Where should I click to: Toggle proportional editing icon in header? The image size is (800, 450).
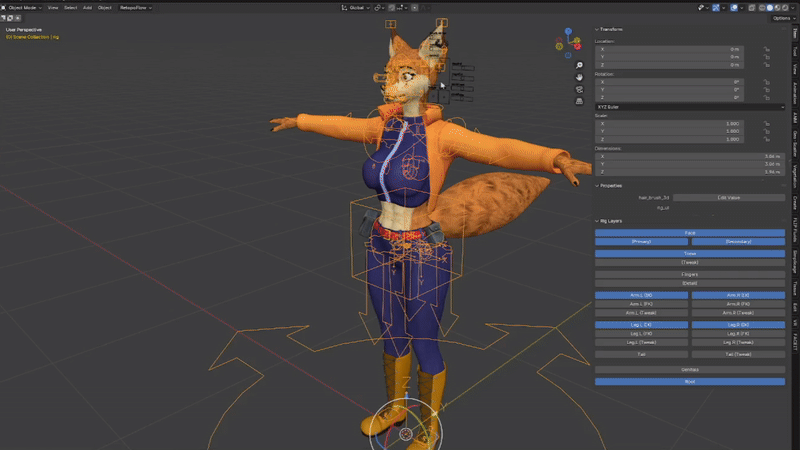415,8
